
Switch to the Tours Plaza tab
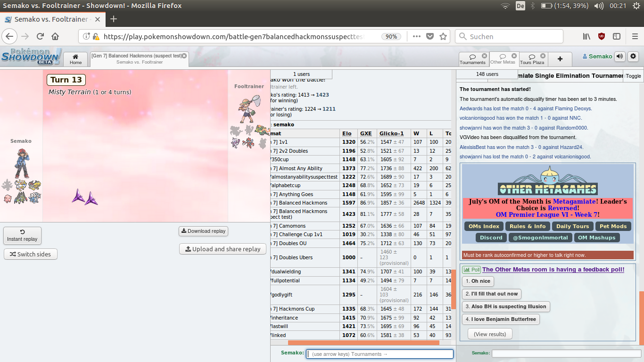click(532, 59)
